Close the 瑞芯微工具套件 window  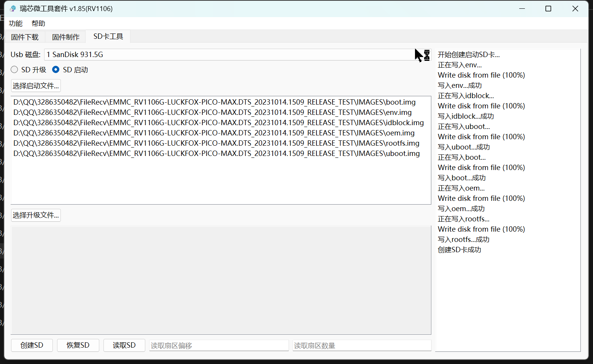(x=575, y=8)
